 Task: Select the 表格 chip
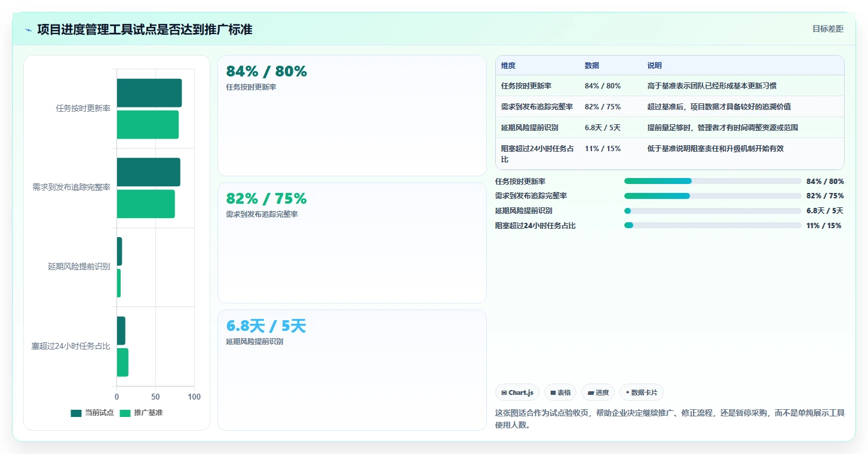pos(560,392)
